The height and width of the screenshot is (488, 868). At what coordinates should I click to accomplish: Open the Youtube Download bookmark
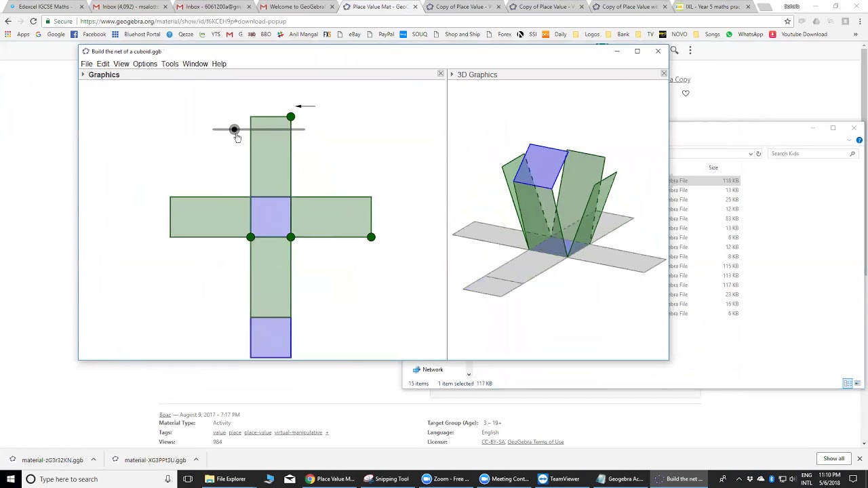click(x=798, y=34)
